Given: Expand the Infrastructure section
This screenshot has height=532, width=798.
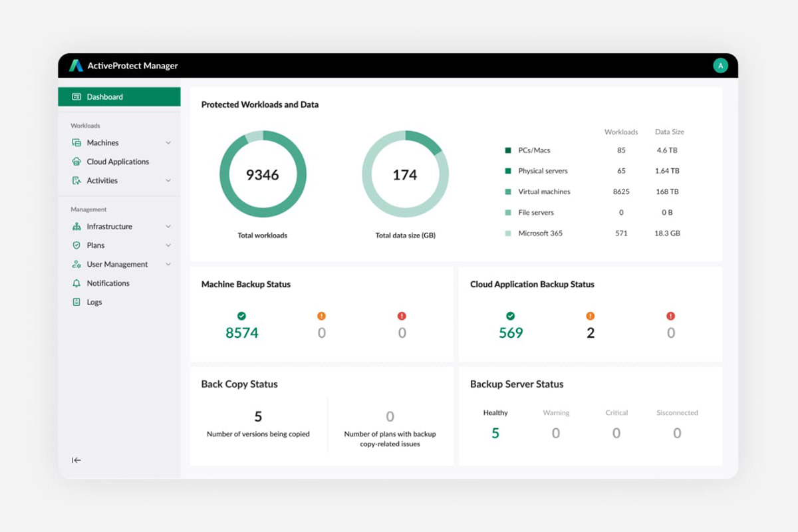Looking at the screenshot, I should coord(168,226).
